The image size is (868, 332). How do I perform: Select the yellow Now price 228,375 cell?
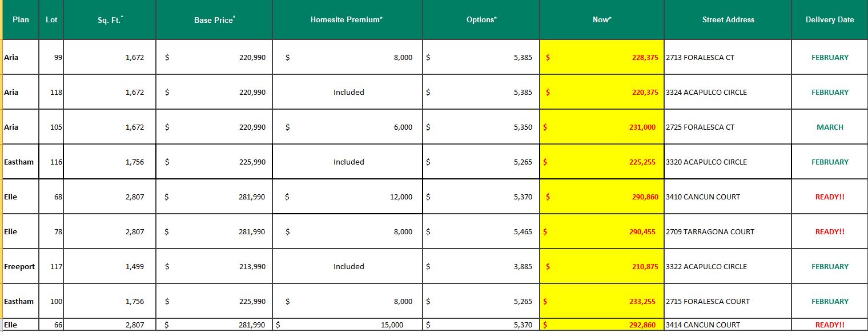click(602, 57)
